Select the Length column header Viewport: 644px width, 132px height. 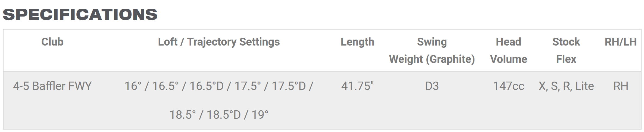tap(357, 42)
